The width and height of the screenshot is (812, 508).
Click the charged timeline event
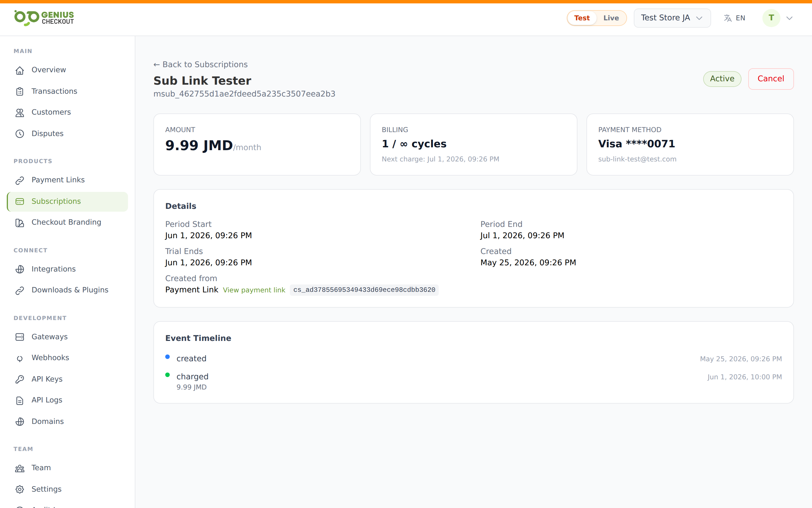[x=192, y=377]
